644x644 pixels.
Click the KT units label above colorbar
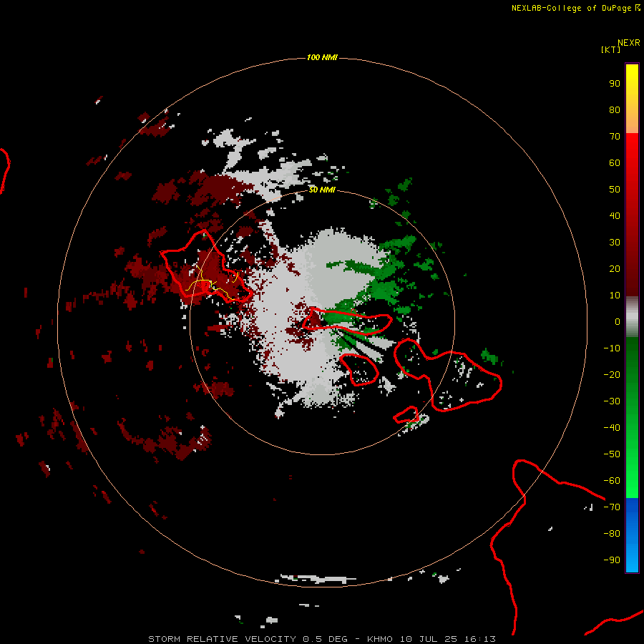(x=611, y=49)
